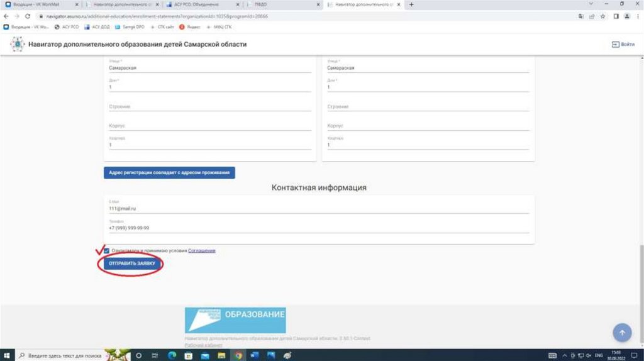
Task: Click the Войти login button
Action: pos(623,45)
